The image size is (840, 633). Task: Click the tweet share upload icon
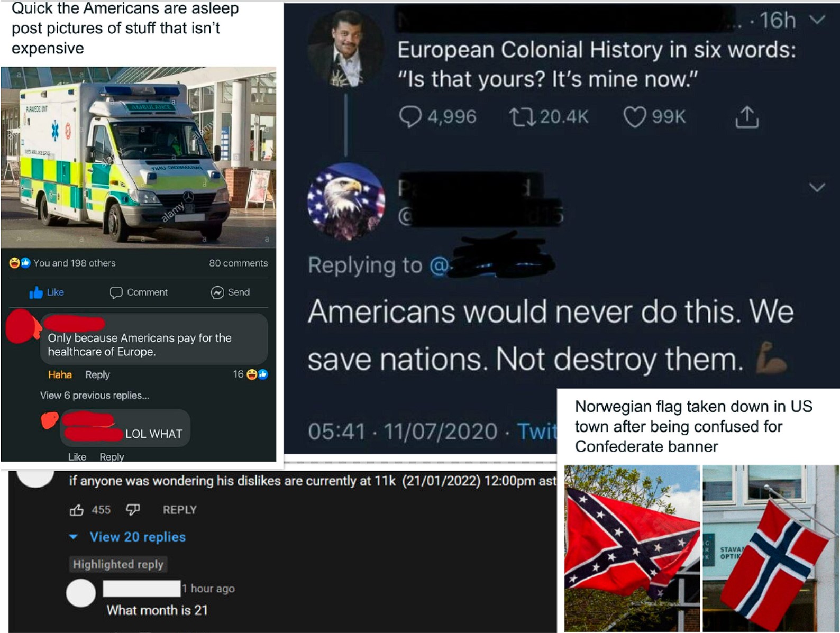746,117
